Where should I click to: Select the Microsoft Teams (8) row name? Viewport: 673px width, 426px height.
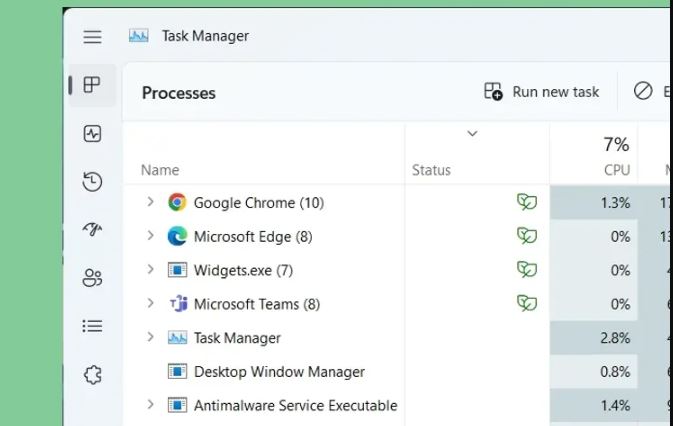click(257, 304)
